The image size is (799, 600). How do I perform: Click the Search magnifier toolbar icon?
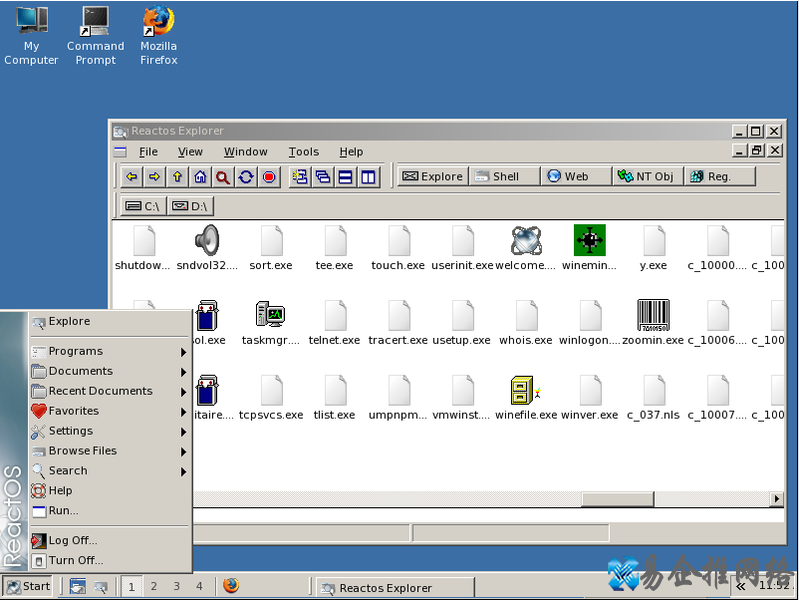(223, 177)
